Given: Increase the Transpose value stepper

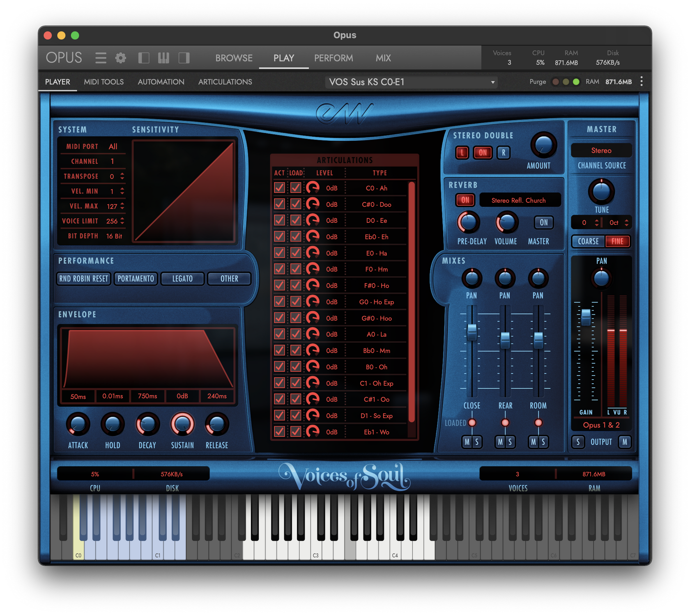Looking at the screenshot, I should tap(121, 174).
